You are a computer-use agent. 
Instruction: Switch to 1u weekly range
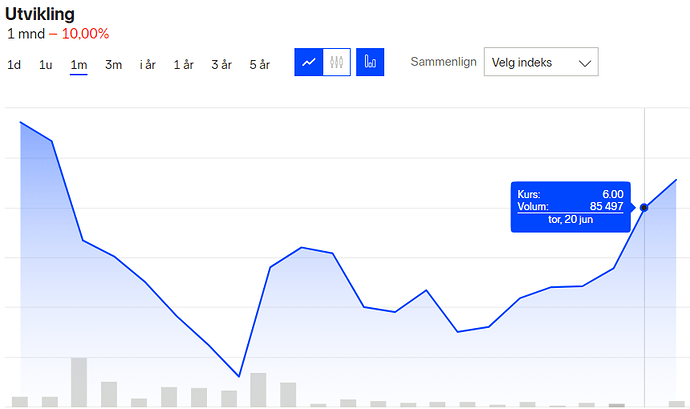click(46, 65)
